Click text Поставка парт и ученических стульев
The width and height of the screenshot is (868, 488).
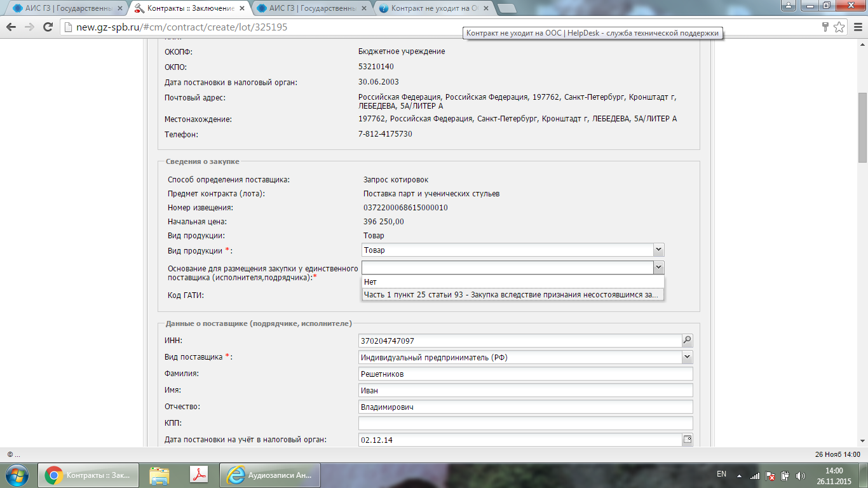click(x=431, y=194)
